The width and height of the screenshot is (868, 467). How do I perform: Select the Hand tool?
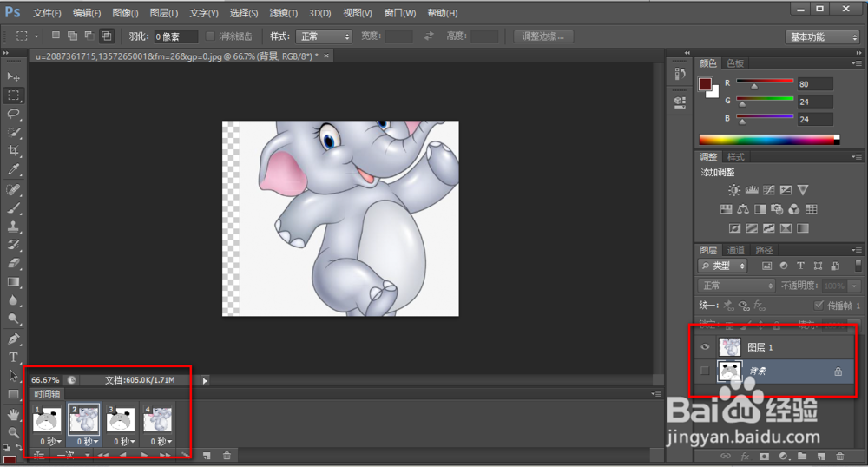13,414
